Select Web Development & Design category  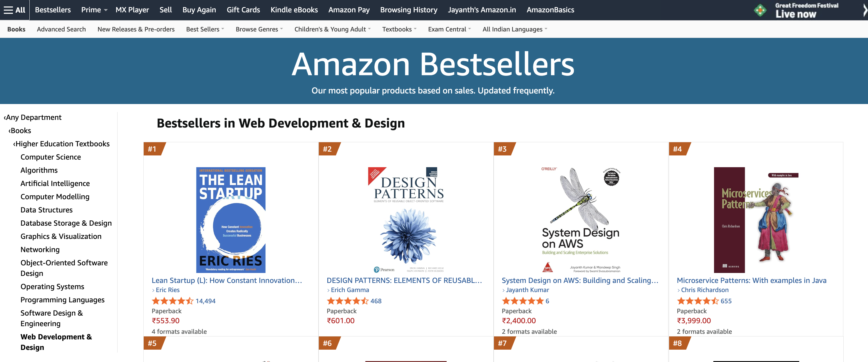tap(56, 342)
